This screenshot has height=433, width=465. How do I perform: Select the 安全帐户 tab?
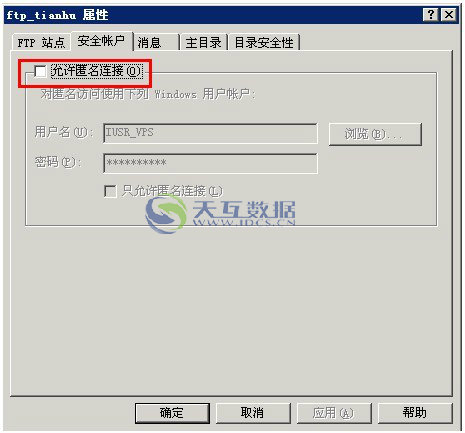(101, 41)
